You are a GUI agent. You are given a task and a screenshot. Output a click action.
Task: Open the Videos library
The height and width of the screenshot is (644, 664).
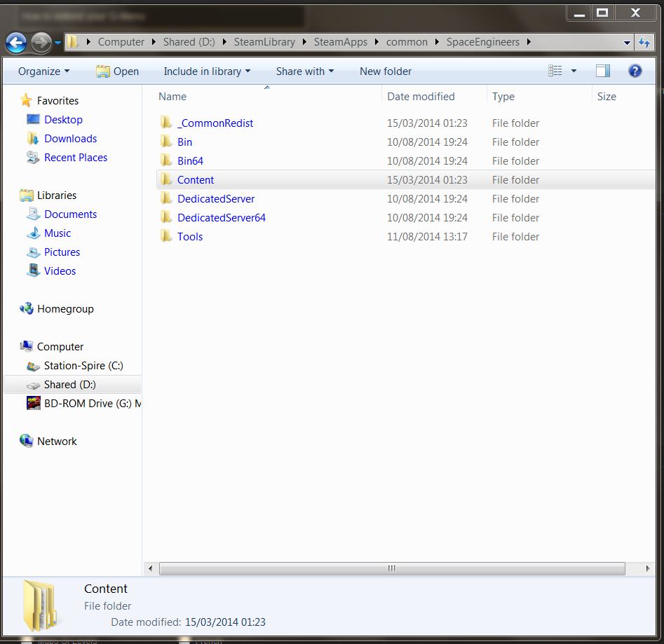(60, 270)
